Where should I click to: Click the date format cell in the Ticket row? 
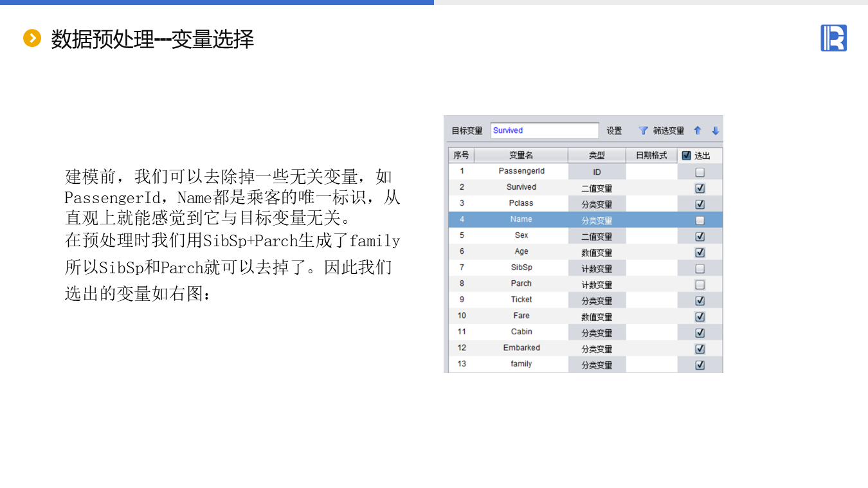652,301
